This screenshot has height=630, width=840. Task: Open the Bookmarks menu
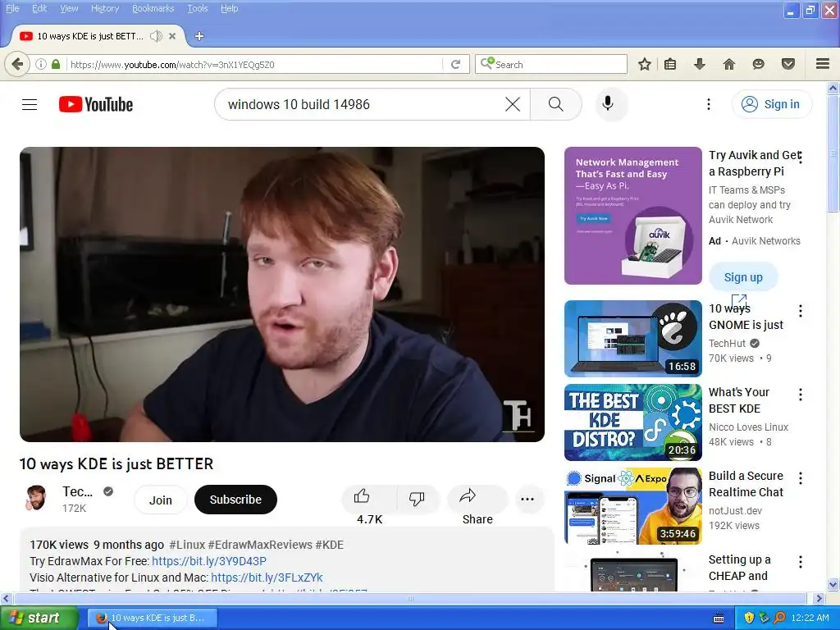coord(153,8)
